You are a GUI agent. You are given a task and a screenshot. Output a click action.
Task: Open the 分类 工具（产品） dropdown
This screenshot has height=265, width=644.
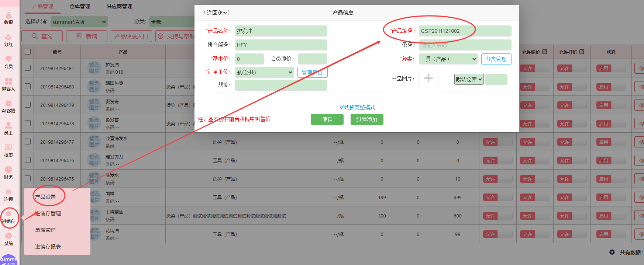pos(448,59)
